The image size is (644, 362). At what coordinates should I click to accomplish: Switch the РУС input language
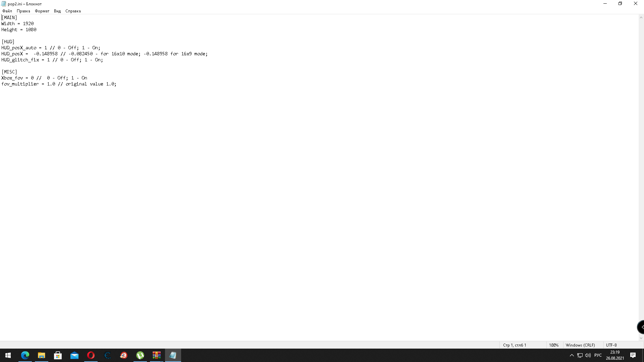(x=598, y=355)
